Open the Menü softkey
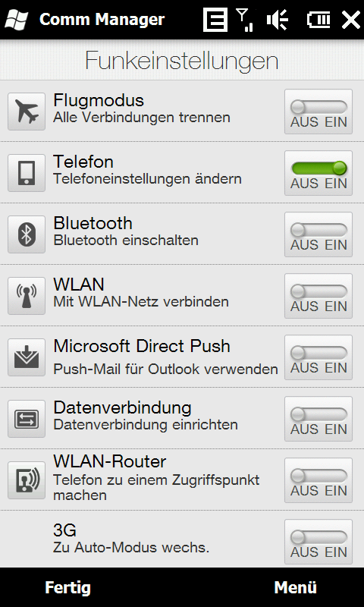This screenshot has width=364, height=607. [296, 587]
